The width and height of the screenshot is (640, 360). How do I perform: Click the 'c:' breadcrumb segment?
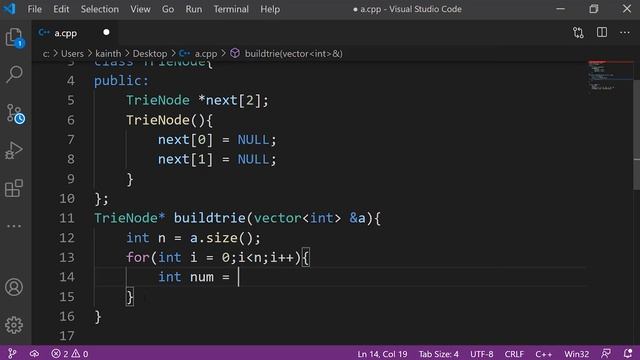[46, 53]
